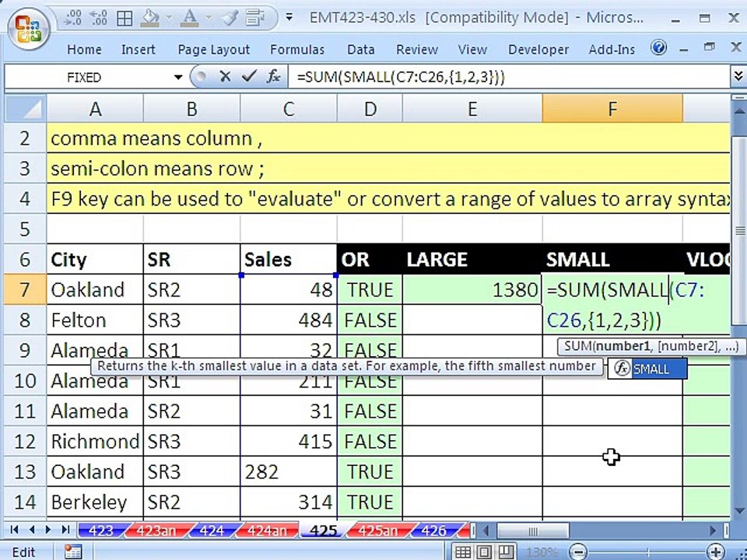Confirm formula with the checkmark Enter button
The width and height of the screenshot is (747, 560).
(x=249, y=77)
